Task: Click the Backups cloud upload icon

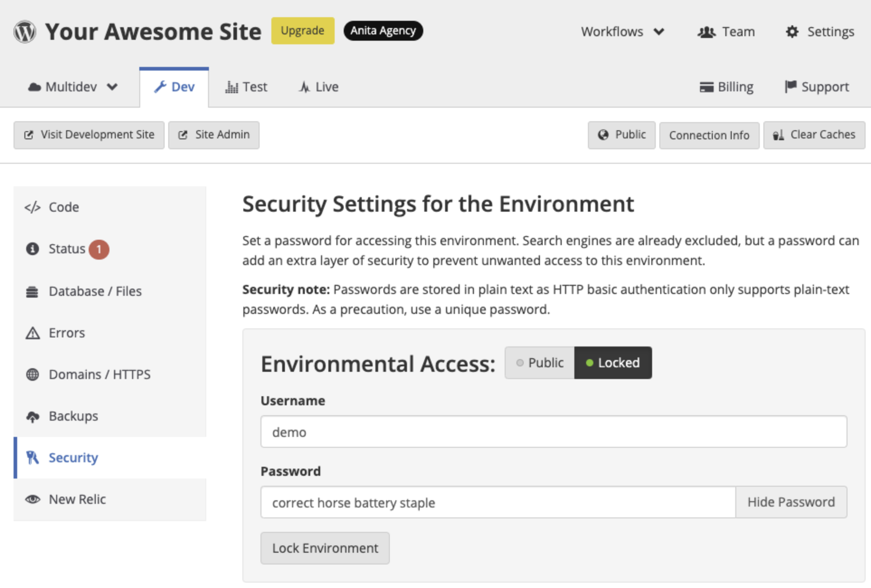Action: pos(32,416)
